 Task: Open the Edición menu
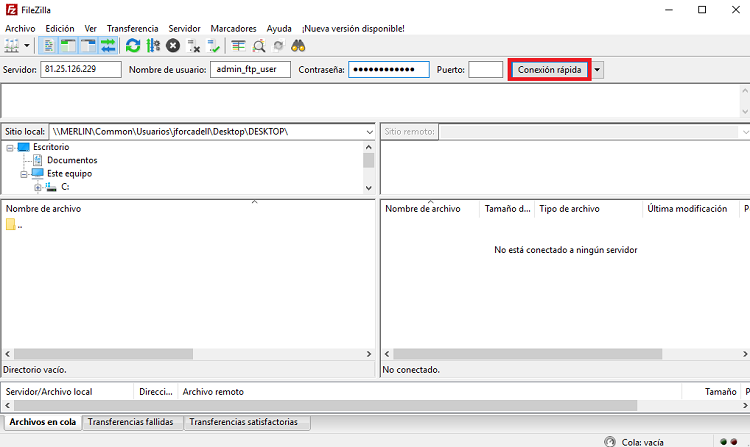(x=60, y=29)
